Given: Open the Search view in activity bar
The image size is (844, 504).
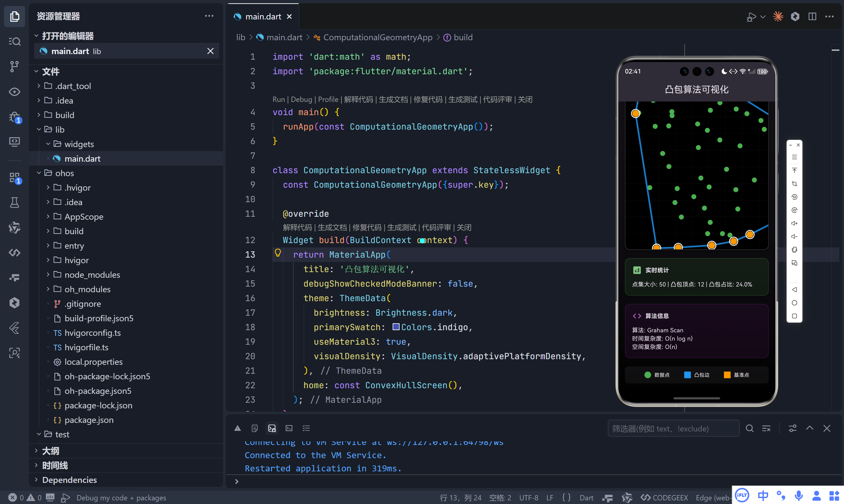Looking at the screenshot, I should tap(14, 42).
